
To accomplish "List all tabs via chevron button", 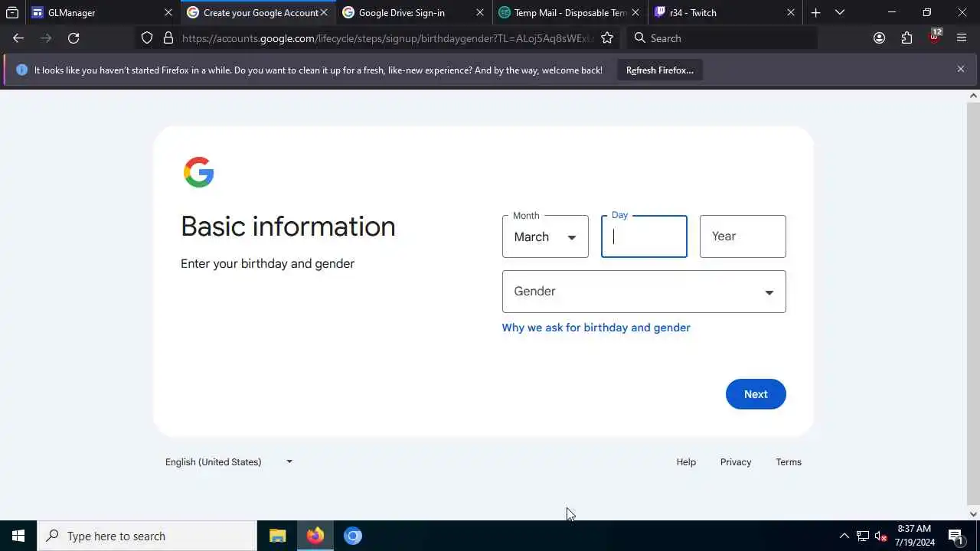I will click(840, 13).
